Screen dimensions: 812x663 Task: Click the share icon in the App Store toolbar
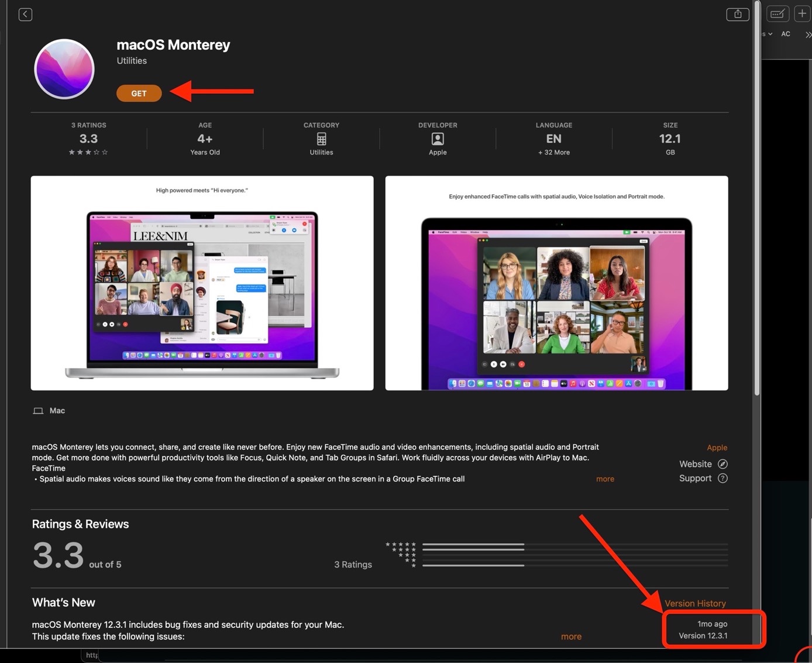738,14
